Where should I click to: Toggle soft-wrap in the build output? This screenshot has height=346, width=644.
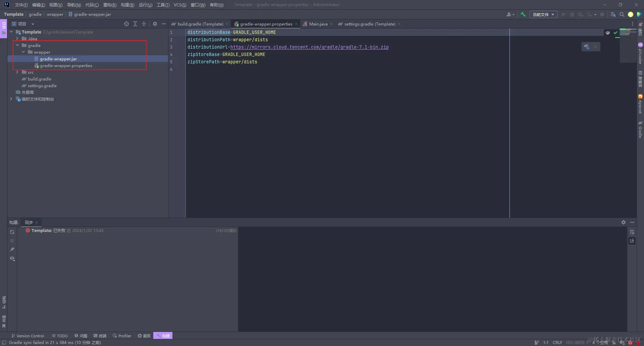tap(632, 232)
